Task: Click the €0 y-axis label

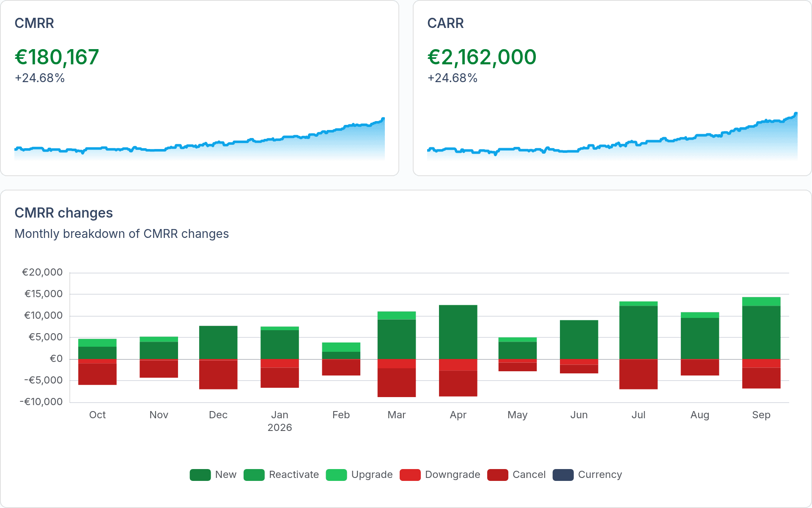Action: point(56,359)
